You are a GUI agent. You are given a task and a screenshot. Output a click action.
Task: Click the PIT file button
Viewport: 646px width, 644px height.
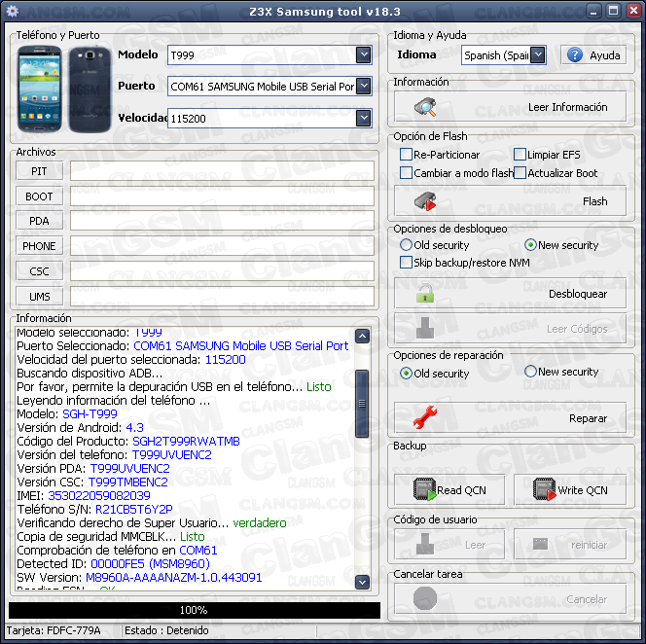click(x=39, y=171)
